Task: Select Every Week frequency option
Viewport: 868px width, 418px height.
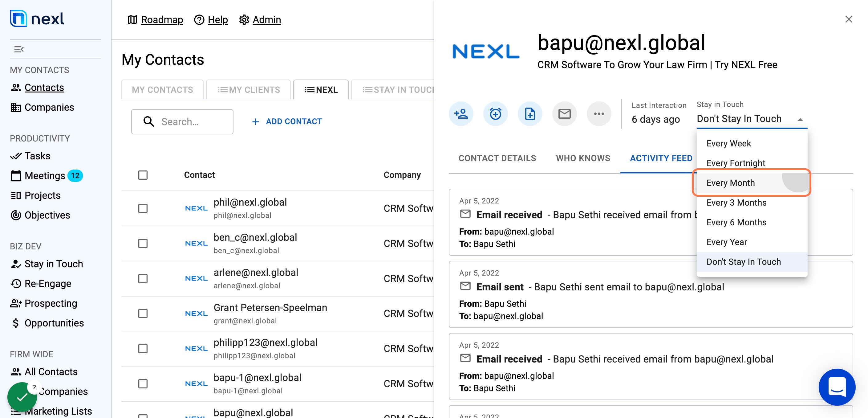Action: coord(752,144)
